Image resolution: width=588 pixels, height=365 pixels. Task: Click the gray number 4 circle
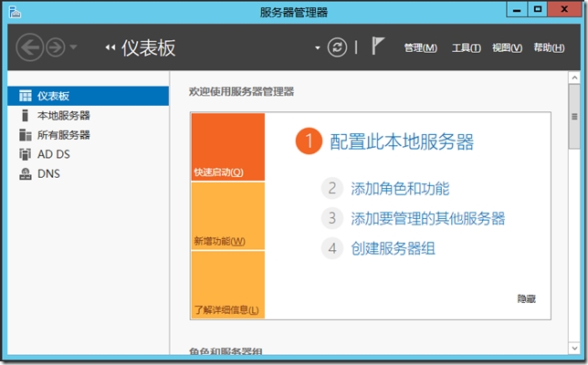[x=332, y=248]
